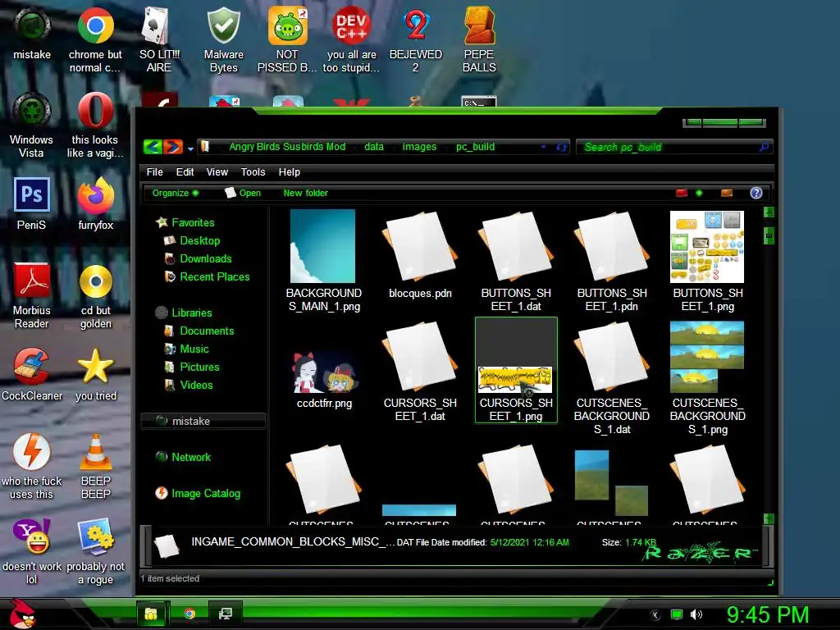The height and width of the screenshot is (630, 840).
Task: Go to 'Angry Birds Susbirds Mod' breadcrumb
Action: [x=287, y=147]
